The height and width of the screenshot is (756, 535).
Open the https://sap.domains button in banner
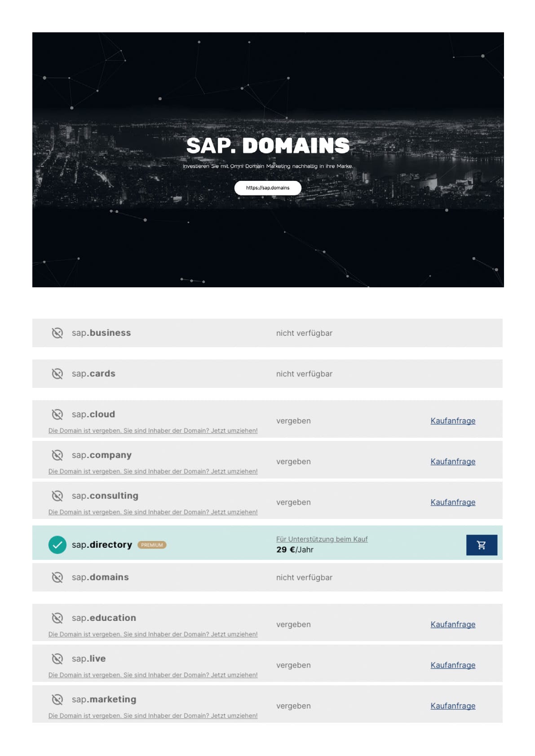pyautogui.click(x=268, y=188)
